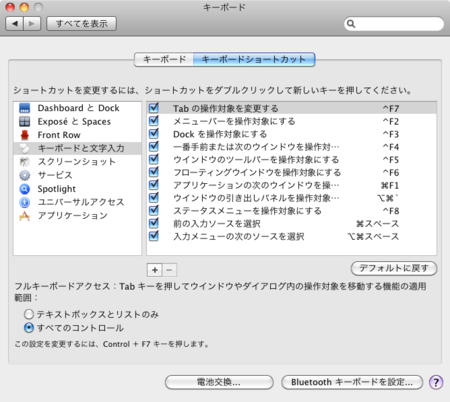Screen dimensions: 450x402
Task: Click the 前の入力ソースを選択 label
Action: 217,224
